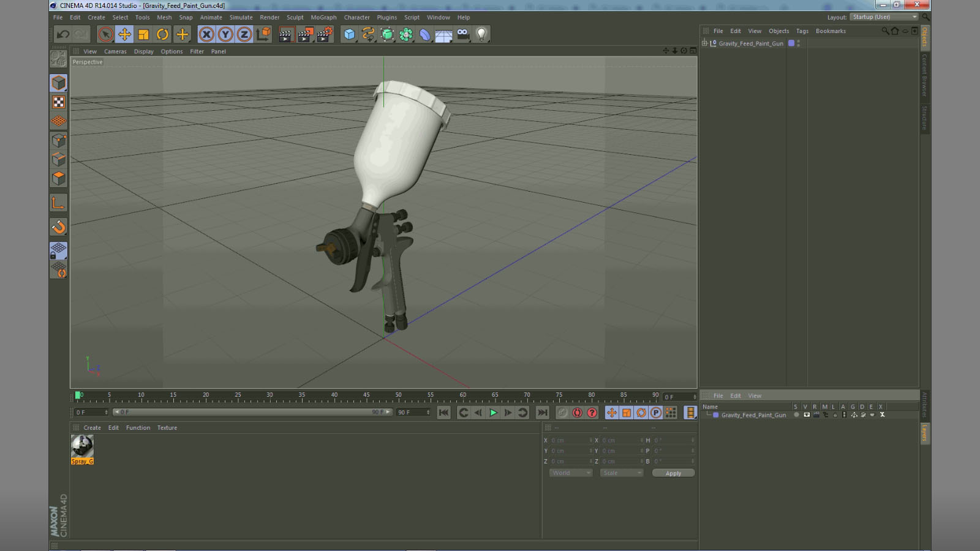The width and height of the screenshot is (980, 551).
Task: Switch to Edges mode
Action: click(x=59, y=159)
